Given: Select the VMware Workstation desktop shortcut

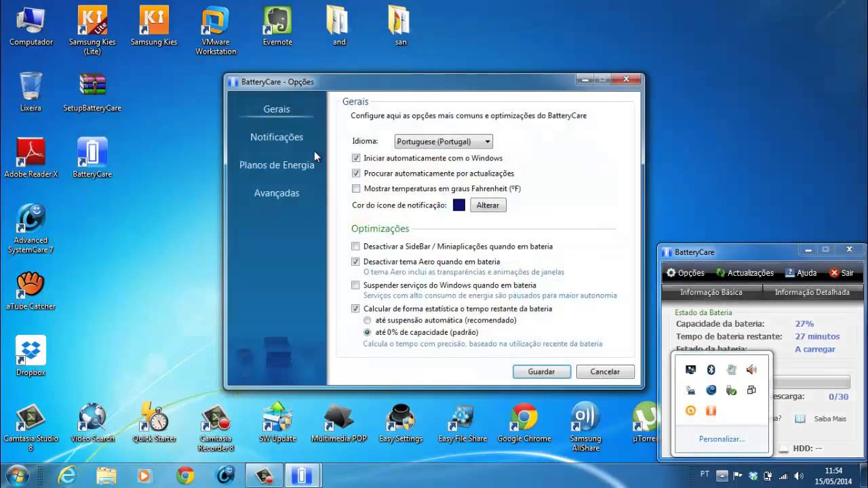Looking at the screenshot, I should 216,30.
